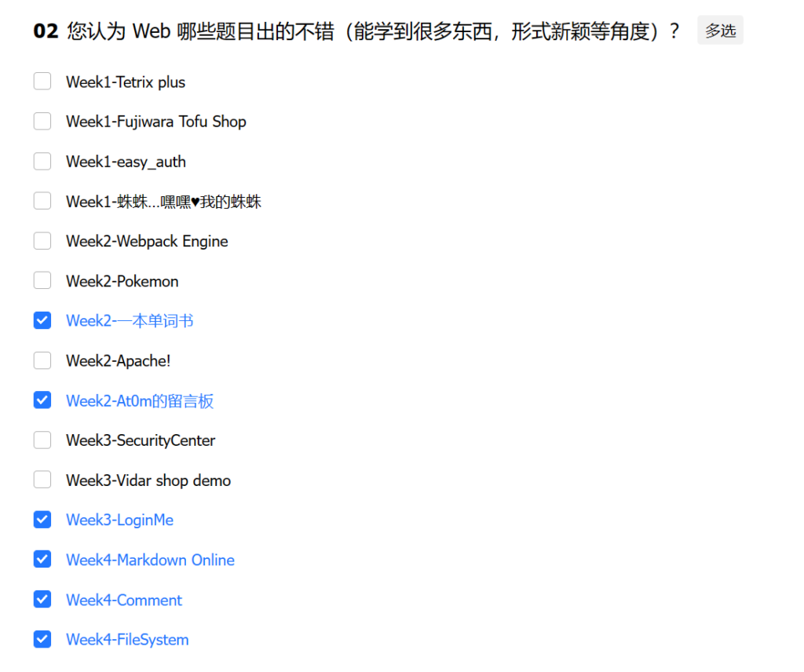
Task: Tick the Week1-Fujiwara Tofu Shop box
Action: pos(42,122)
